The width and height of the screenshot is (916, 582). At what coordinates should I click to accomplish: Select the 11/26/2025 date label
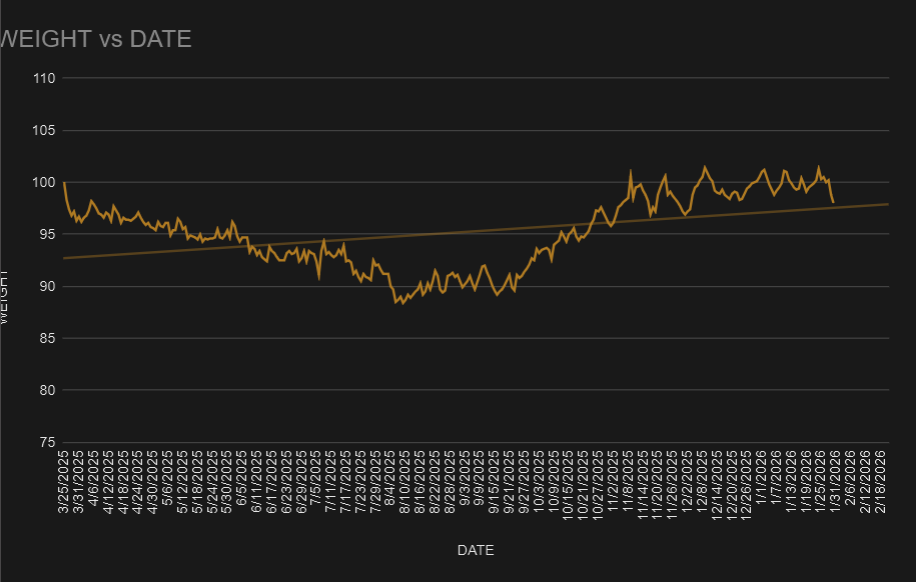[x=672, y=484]
